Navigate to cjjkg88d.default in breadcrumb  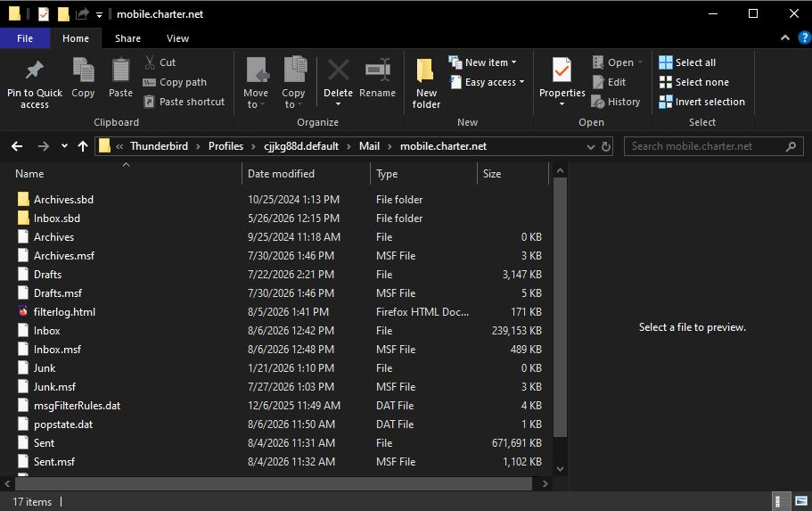tap(301, 146)
